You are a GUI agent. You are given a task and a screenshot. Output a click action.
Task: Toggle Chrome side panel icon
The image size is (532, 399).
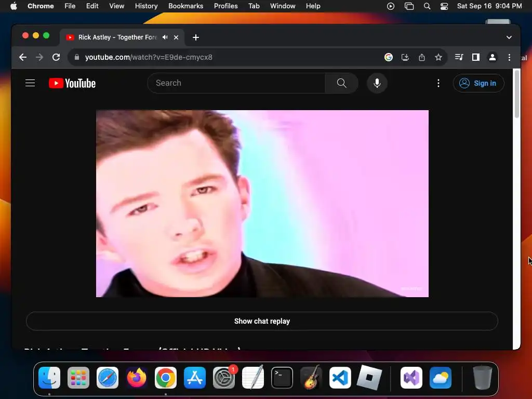[x=476, y=57]
